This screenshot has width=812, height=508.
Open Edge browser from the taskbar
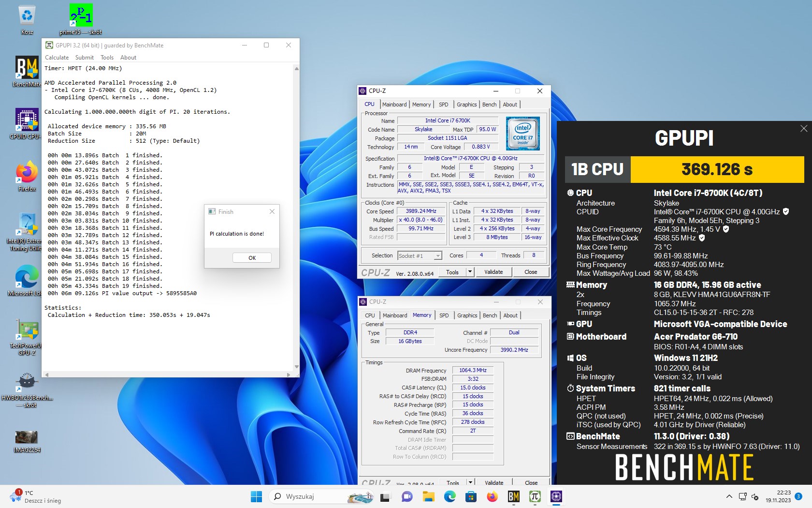449,496
